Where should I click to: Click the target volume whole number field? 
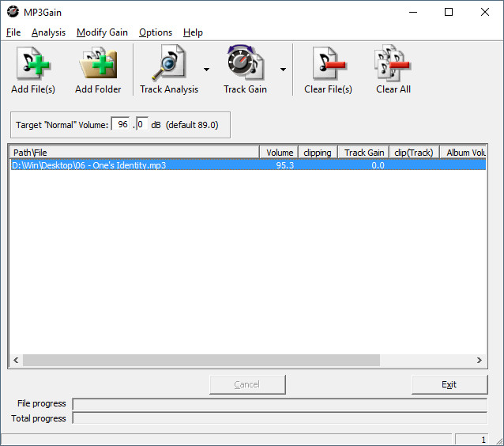[x=121, y=124]
